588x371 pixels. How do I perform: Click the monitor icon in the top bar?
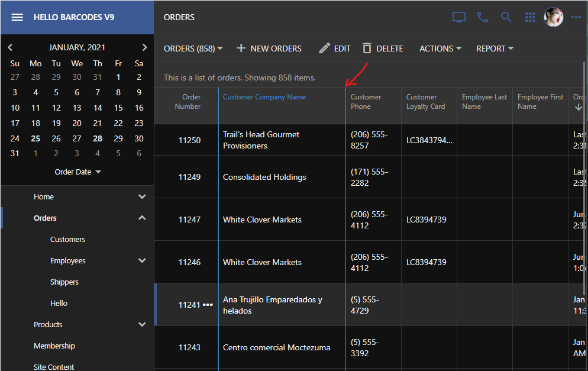[459, 17]
